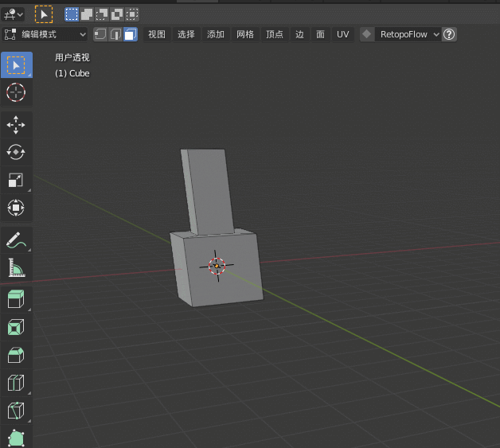
Task: Open the 选择 menu
Action: point(186,34)
